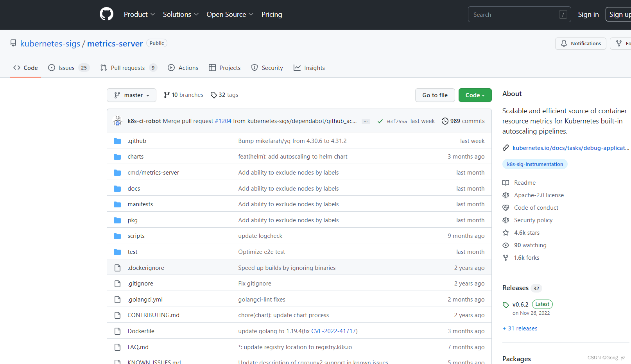Open pull request #1204 link
631x364 pixels.
click(x=223, y=121)
